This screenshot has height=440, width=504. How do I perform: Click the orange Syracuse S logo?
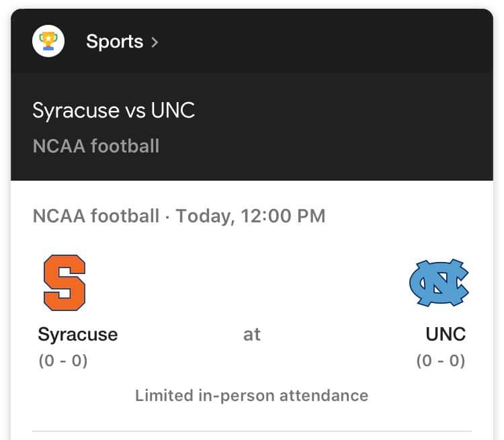pyautogui.click(x=65, y=282)
